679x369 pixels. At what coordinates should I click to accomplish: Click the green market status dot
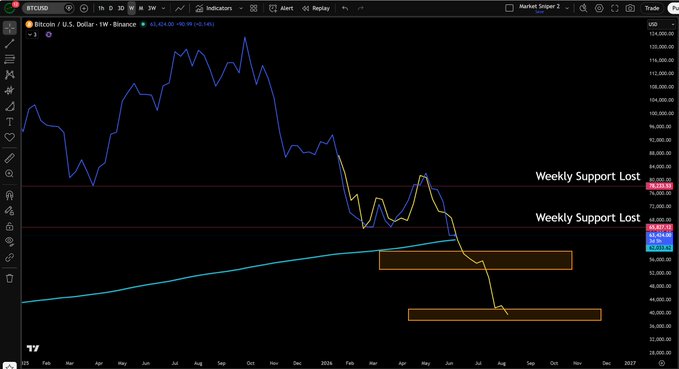click(143, 24)
